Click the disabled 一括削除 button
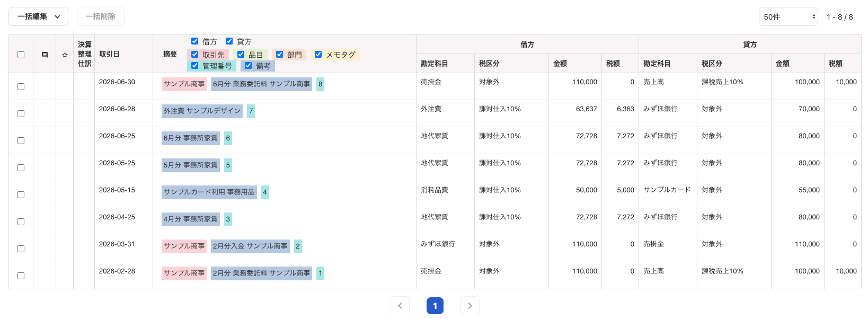Image resolution: width=868 pixels, height=319 pixels. 101,16
